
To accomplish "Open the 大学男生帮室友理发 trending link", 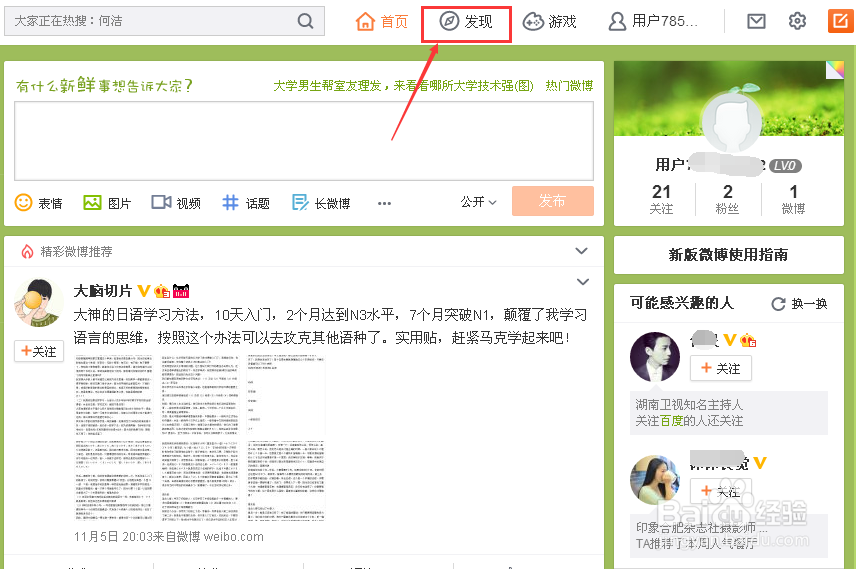I will pos(403,86).
